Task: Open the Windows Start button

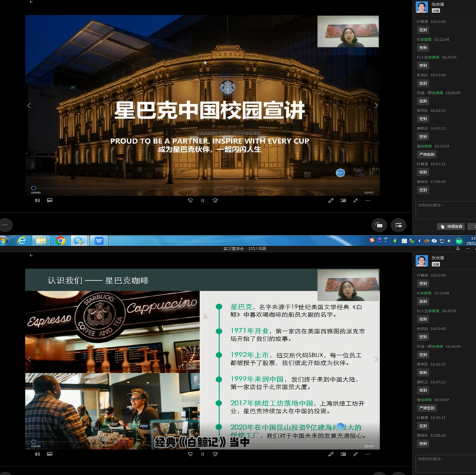Action: (x=4, y=241)
